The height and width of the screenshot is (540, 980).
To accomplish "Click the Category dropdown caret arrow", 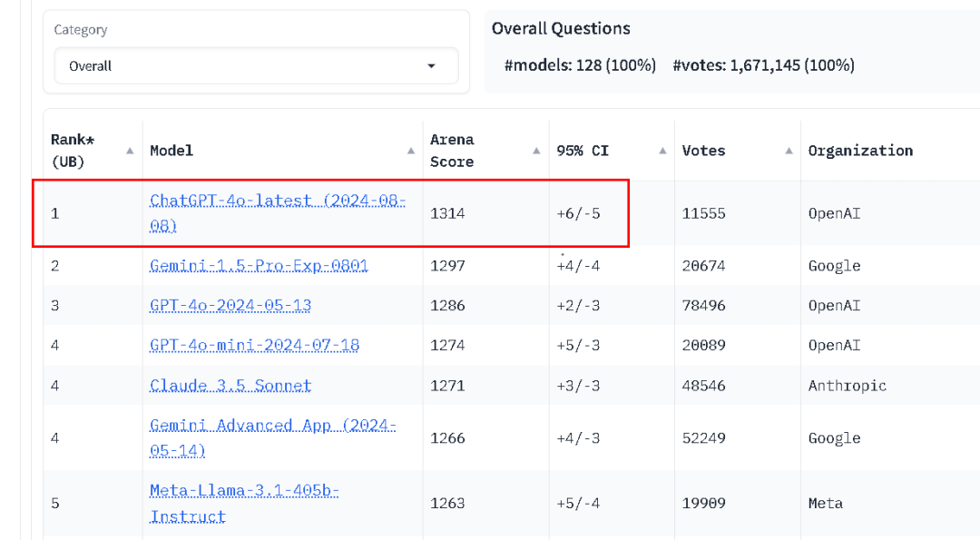I will click(x=431, y=66).
